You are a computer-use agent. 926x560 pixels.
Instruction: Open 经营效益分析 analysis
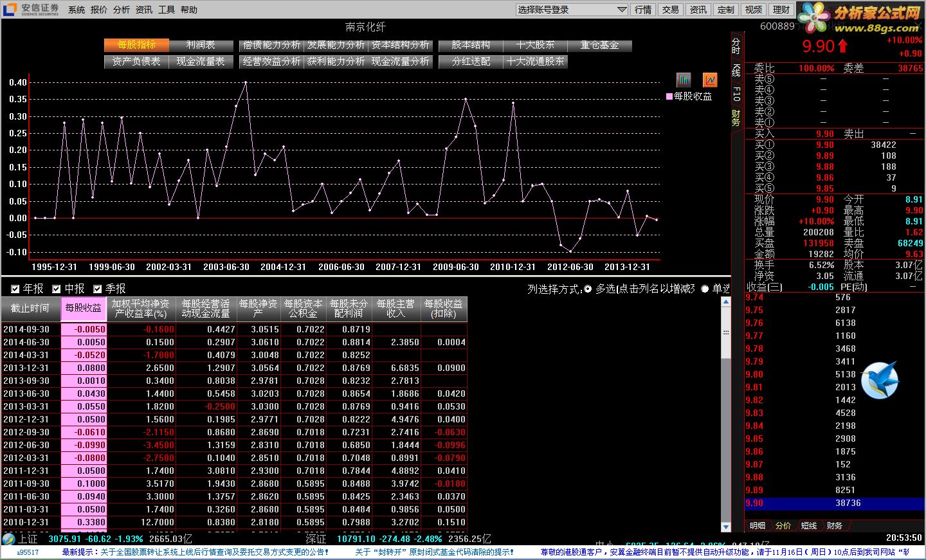point(271,62)
